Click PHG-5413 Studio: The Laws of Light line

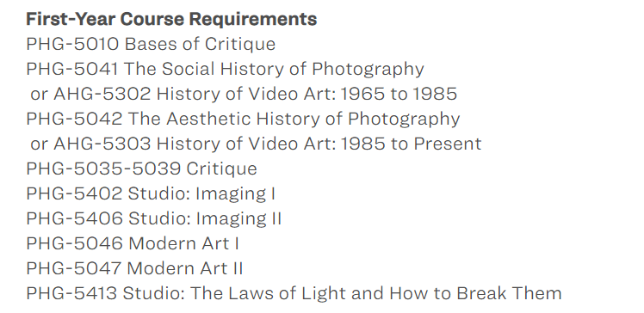coord(294,294)
